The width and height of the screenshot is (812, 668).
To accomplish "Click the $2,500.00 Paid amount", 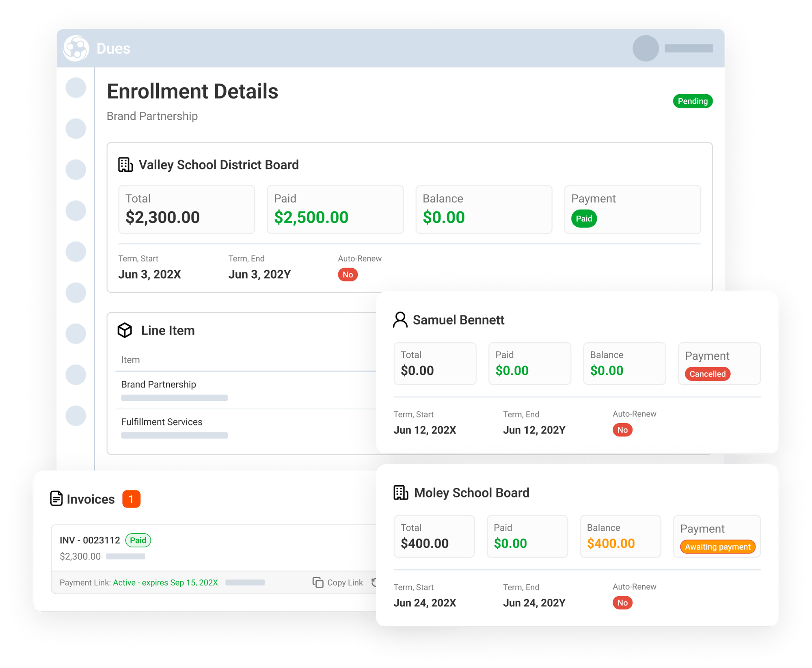I will [311, 217].
